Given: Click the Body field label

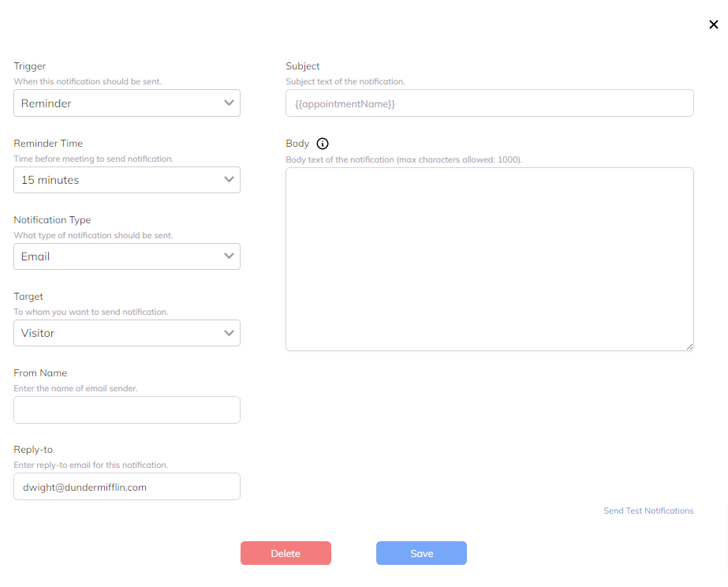Looking at the screenshot, I should click(x=297, y=144).
